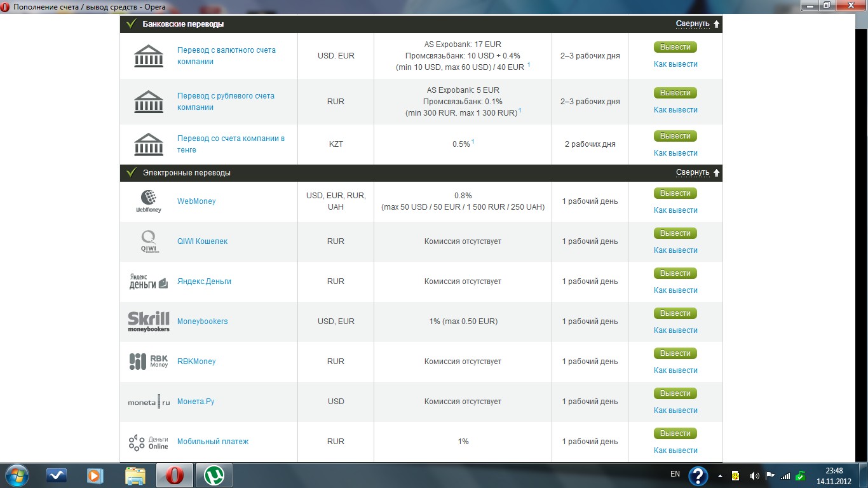The image size is (868, 488).
Task: Click the EN language indicator
Action: coord(675,474)
